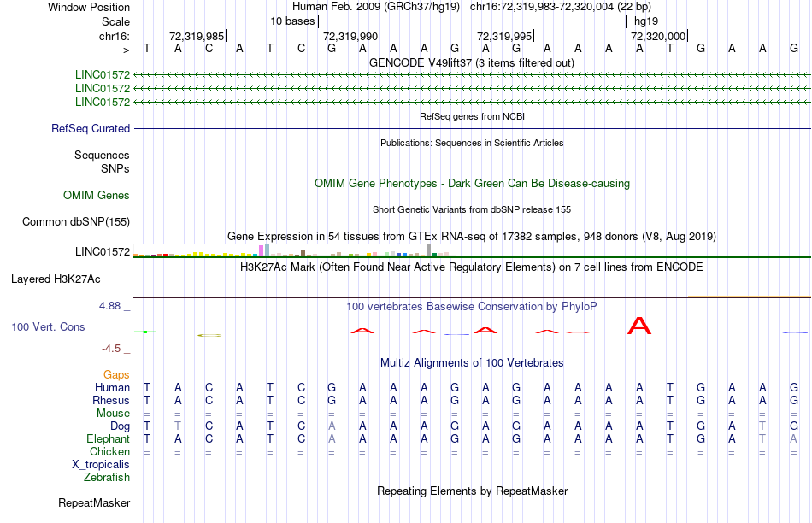812x523 pixels.
Task: Click the ---> sequence direction arrow label
Action: (121, 50)
